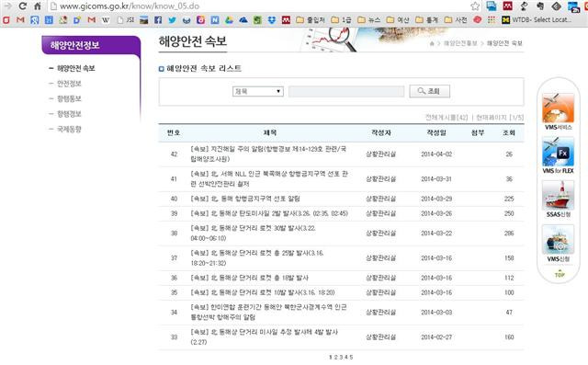The height and width of the screenshot is (365, 588).
Task: Open the 출입처 bookmark folder
Action: coord(311,20)
